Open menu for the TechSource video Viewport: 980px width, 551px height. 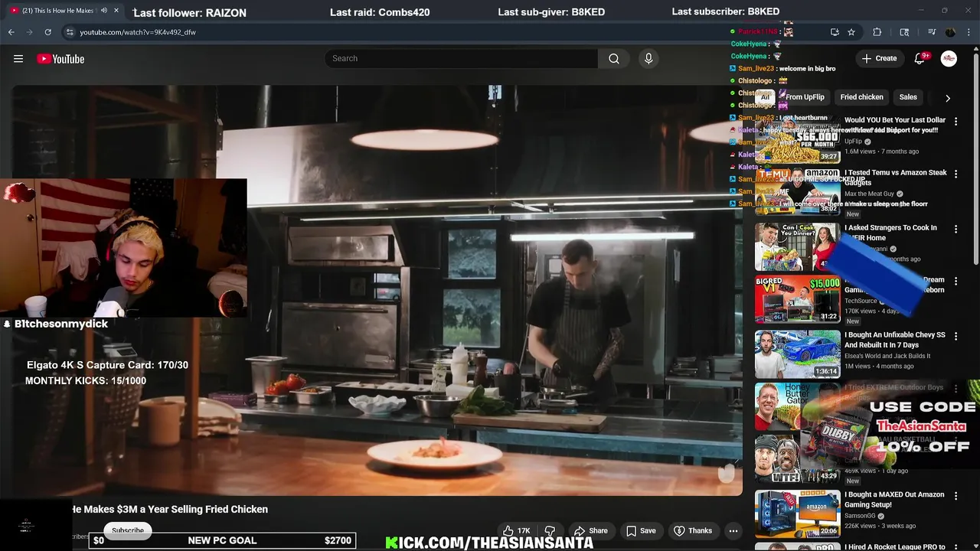[955, 282]
